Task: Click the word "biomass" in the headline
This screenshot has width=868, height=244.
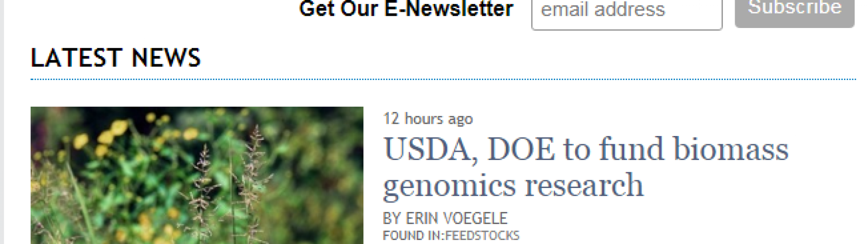Action: click(731, 150)
